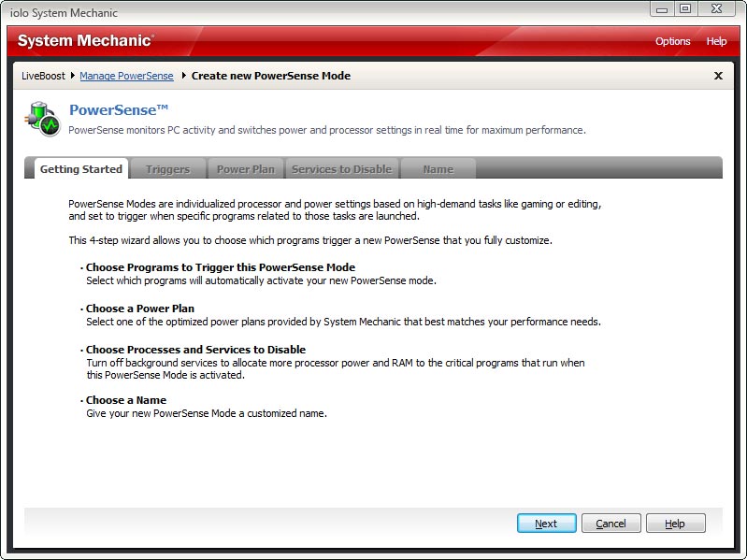Follow the Manage PowerSense breadcrumb link
Screen dimensions: 747x560
(126, 76)
